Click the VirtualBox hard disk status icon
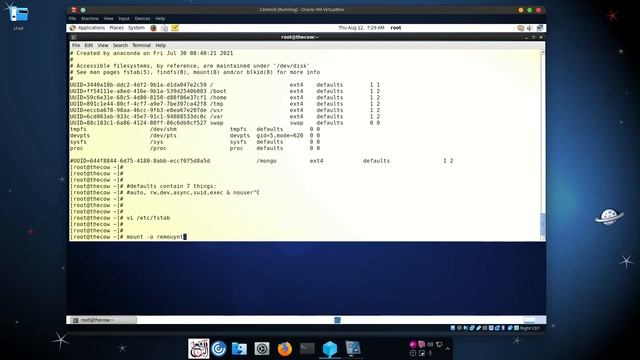 (x=453, y=328)
